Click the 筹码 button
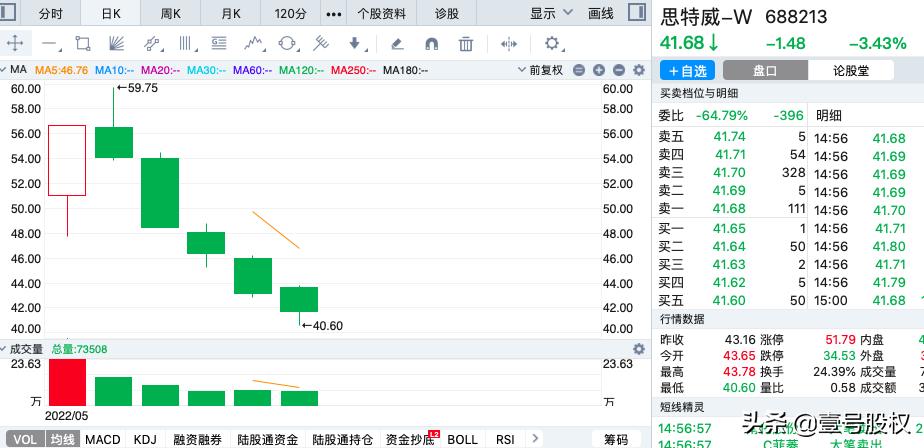Screen dimensions: 924x448 [x=616, y=439]
